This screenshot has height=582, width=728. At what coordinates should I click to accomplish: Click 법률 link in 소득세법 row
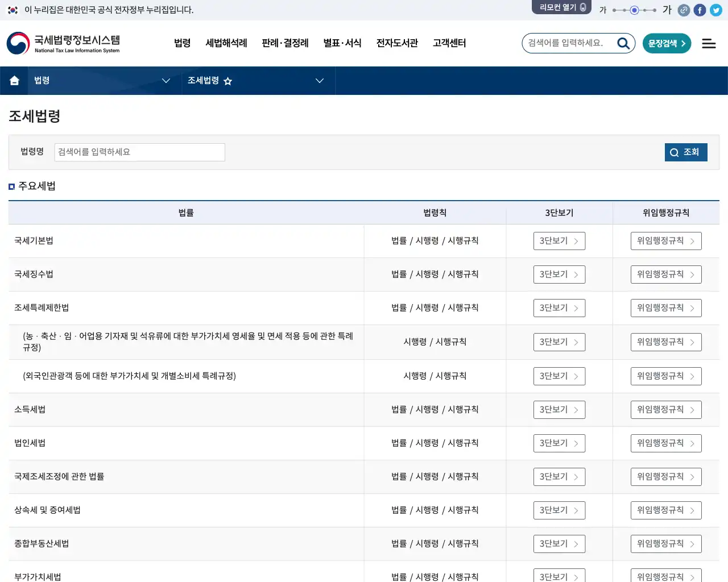(x=399, y=410)
